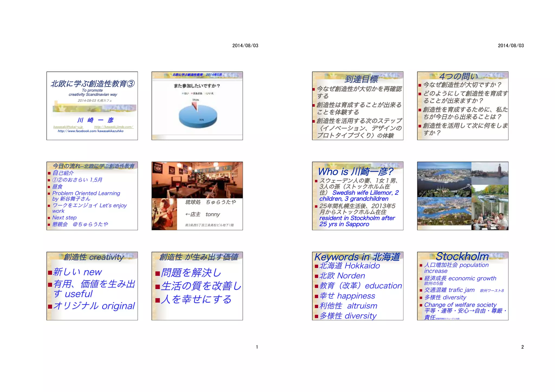Select the 創造性 creativity slide
Image resolution: width=555 pixels, height=392 pixels.
click(x=92, y=286)
